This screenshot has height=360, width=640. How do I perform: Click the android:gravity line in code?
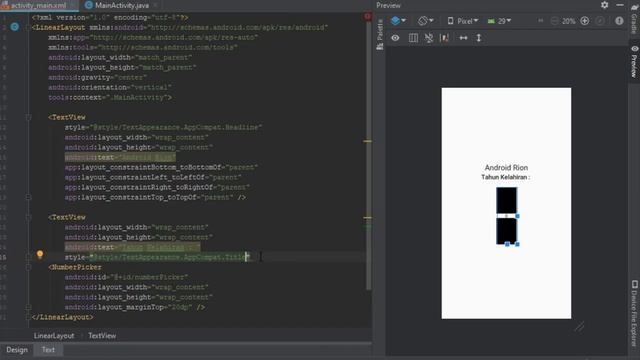click(x=98, y=77)
